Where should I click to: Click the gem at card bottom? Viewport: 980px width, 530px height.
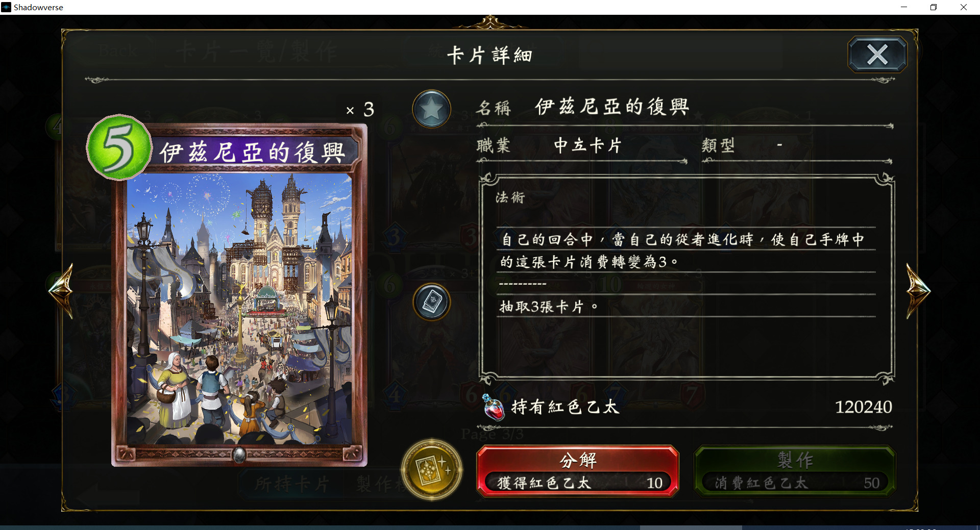(239, 455)
